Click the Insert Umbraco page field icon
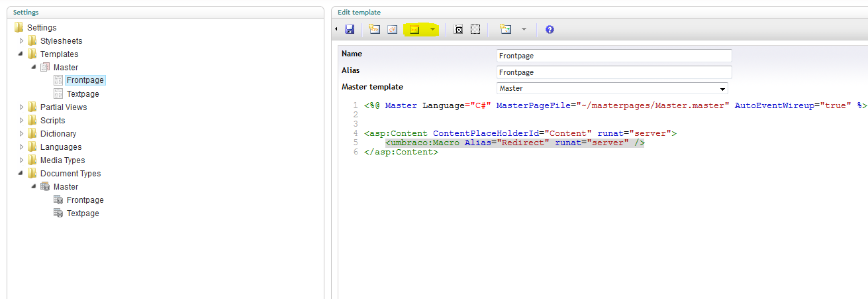Viewport: 868px width, 299px height. 375,29
